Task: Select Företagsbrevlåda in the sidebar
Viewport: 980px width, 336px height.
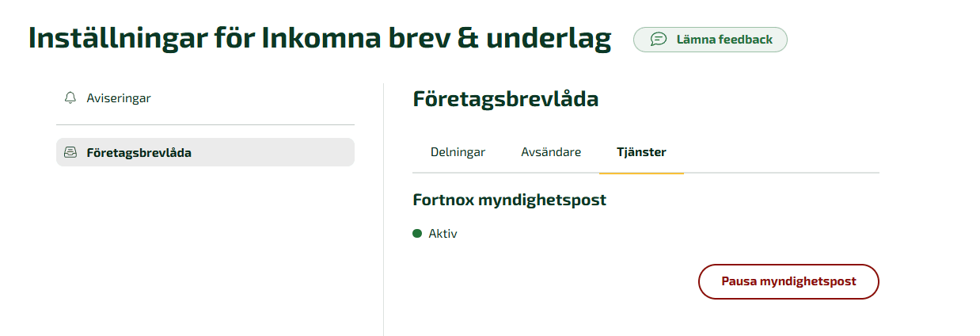Action: pyautogui.click(x=205, y=152)
